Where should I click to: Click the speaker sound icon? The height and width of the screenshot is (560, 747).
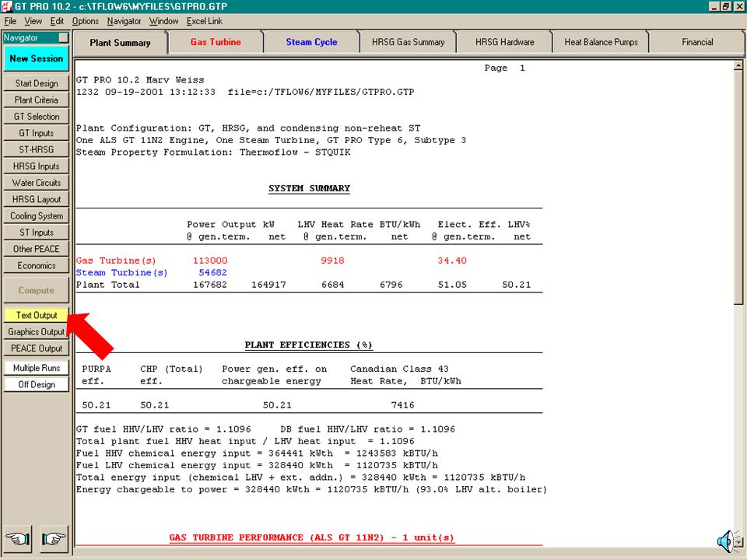click(725, 542)
